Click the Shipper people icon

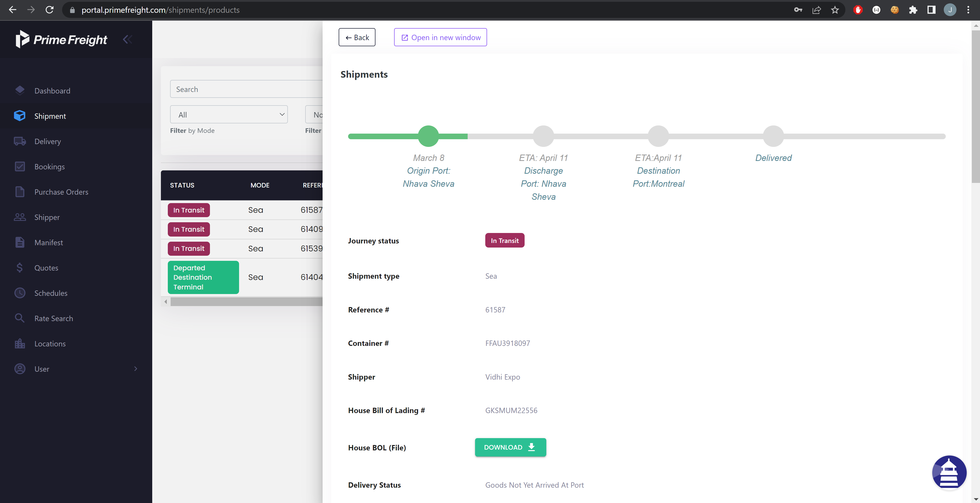pos(20,217)
